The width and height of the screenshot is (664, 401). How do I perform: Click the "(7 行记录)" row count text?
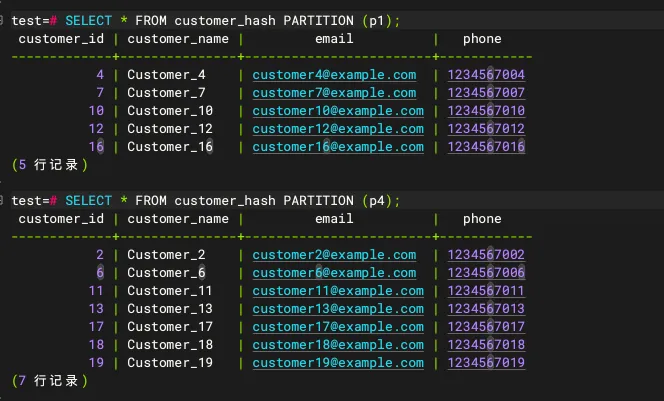pyautogui.click(x=49, y=381)
